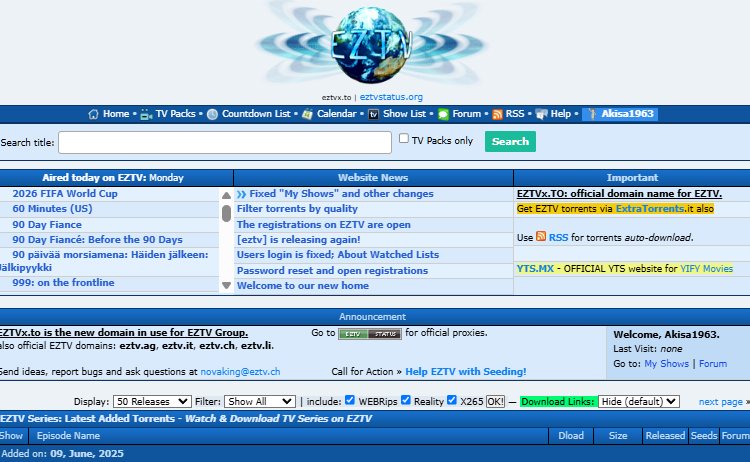Open Countdown List in navigation bar
This screenshot has width=750, height=462.
click(256, 114)
